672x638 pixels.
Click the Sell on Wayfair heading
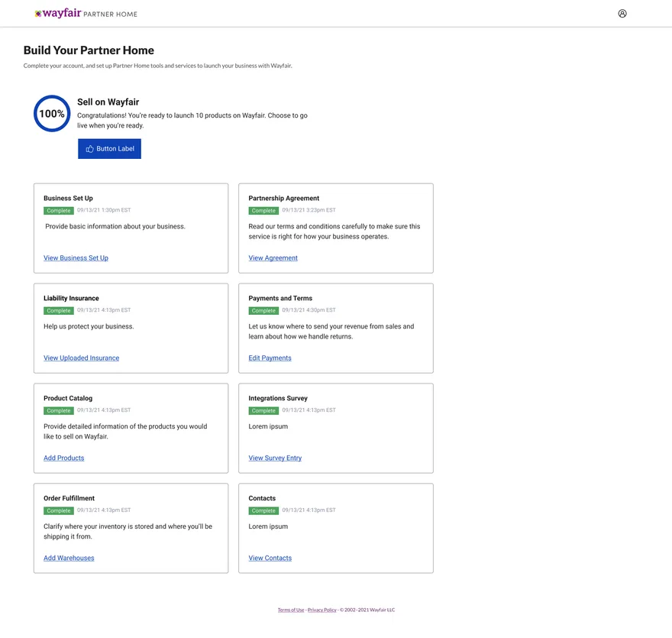pyautogui.click(x=108, y=102)
